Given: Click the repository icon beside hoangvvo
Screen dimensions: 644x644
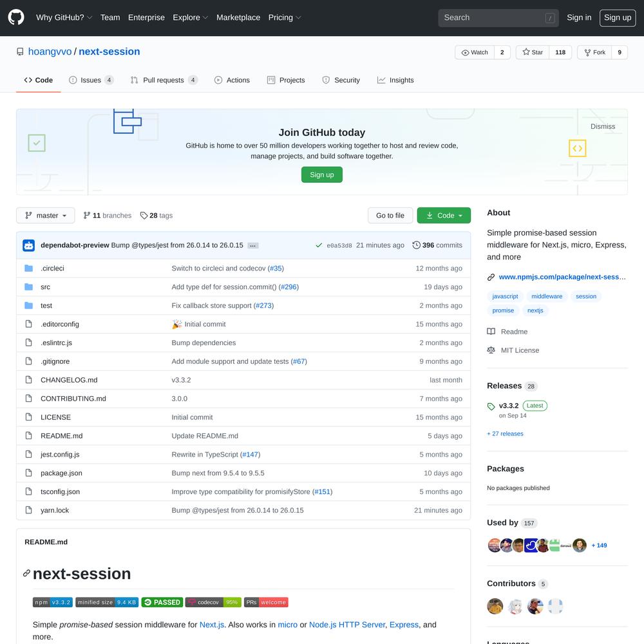Looking at the screenshot, I should (x=20, y=52).
